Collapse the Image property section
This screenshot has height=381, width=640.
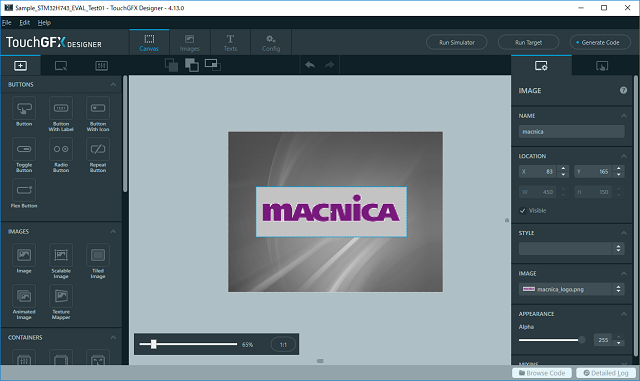pyautogui.click(x=624, y=274)
